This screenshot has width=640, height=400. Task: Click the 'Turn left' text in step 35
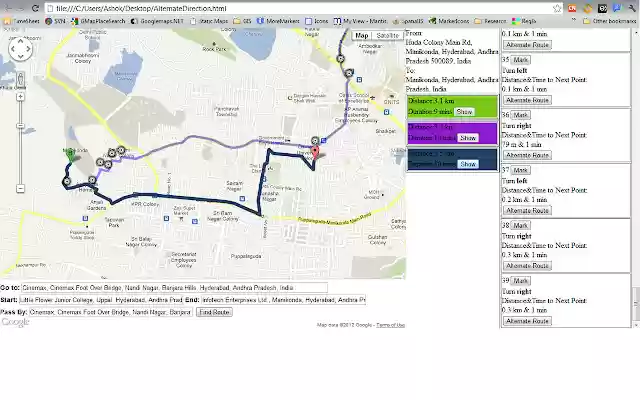pos(514,71)
